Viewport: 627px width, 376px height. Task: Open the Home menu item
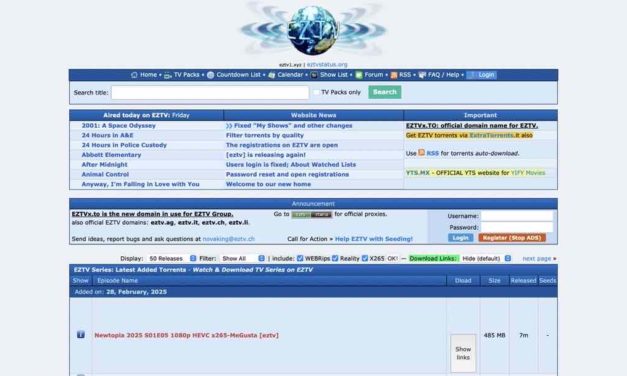point(148,75)
